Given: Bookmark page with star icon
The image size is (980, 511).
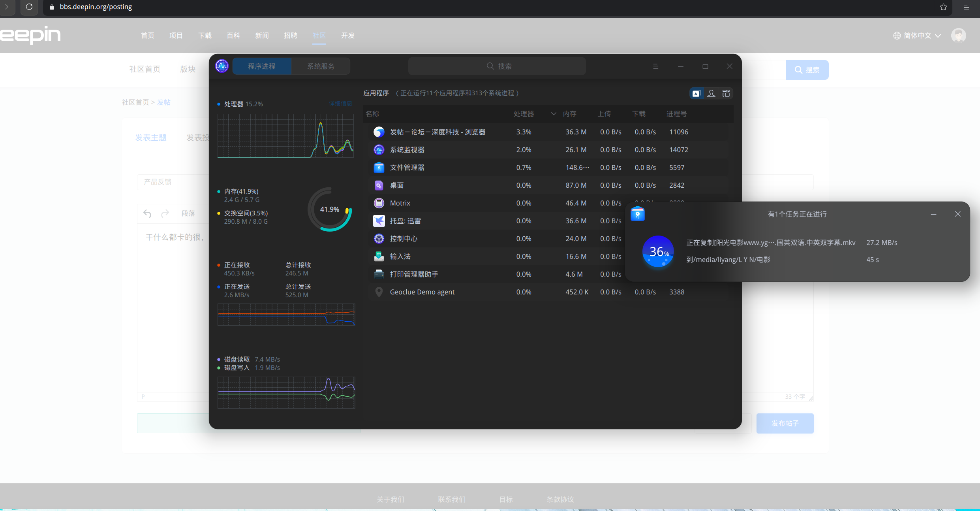Looking at the screenshot, I should (x=943, y=7).
